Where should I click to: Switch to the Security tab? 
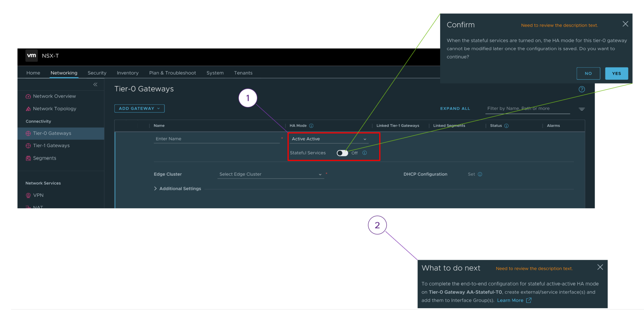click(x=97, y=73)
